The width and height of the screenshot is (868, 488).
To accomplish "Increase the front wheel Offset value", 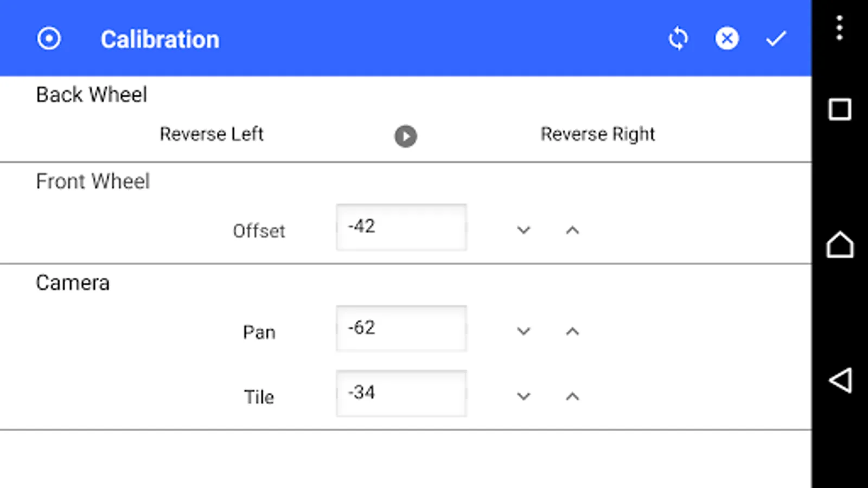I will tap(572, 230).
